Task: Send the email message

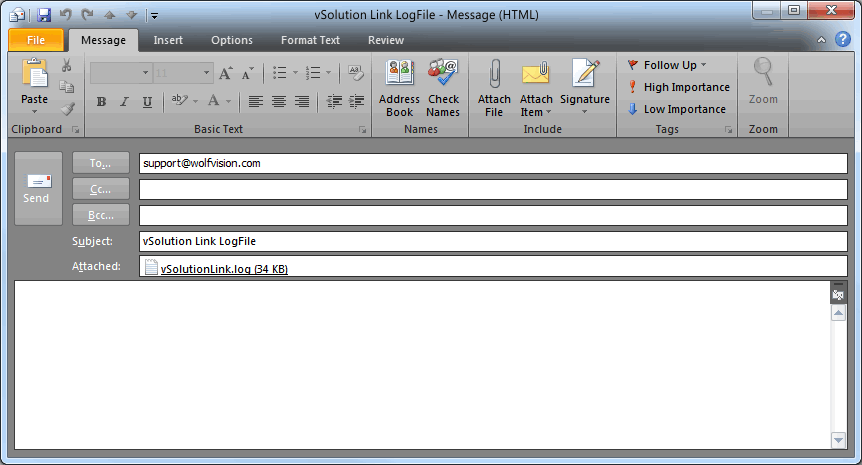Action: [x=38, y=189]
